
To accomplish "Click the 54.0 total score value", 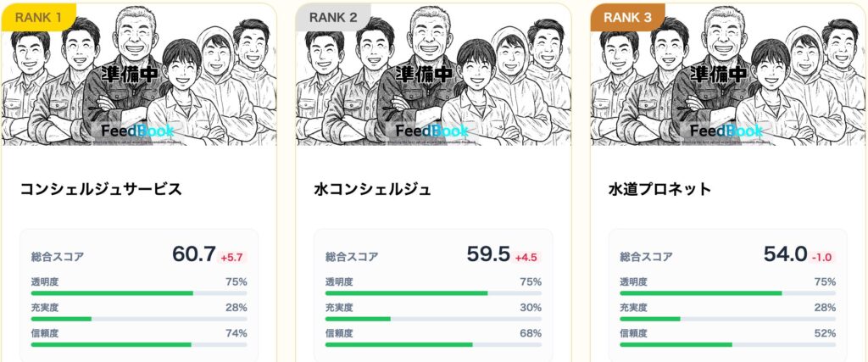I will [783, 254].
